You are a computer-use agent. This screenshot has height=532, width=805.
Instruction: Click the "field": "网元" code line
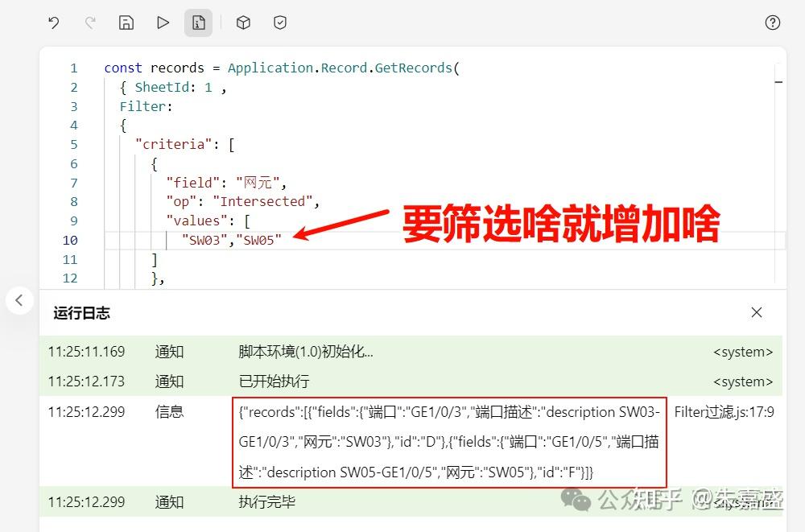click(226, 183)
